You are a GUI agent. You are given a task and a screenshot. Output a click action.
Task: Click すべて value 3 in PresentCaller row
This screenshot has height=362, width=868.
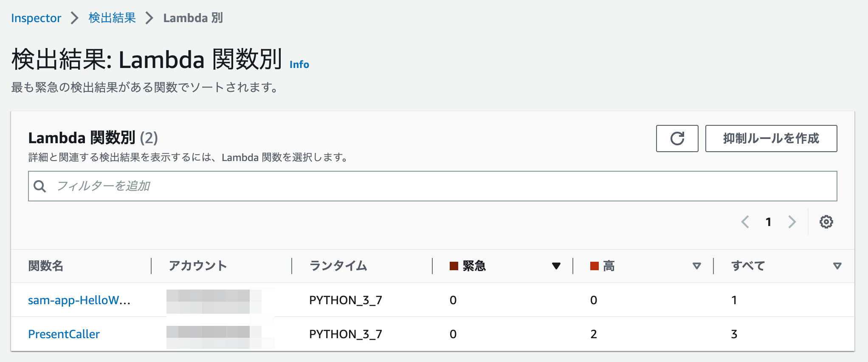734,334
